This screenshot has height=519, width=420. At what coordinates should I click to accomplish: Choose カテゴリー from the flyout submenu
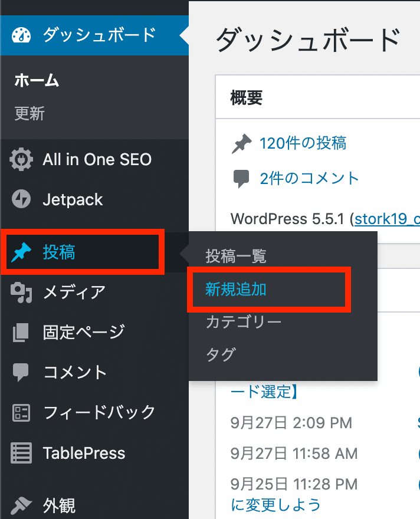(x=244, y=322)
